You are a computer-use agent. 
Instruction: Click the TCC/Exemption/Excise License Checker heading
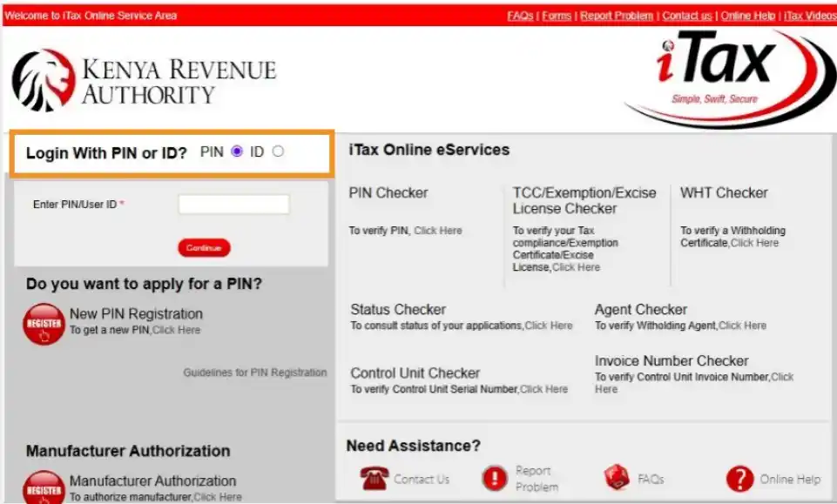584,200
